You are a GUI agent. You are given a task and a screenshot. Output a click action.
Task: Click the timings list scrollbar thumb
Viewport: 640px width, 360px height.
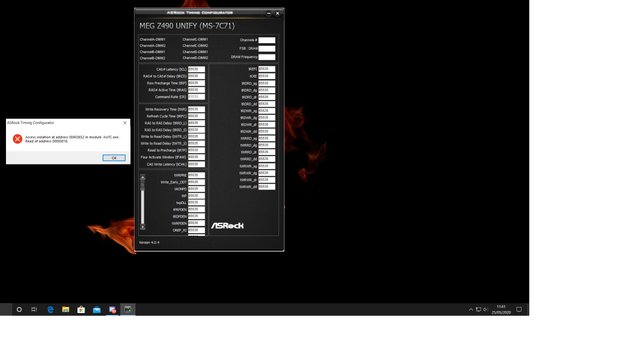(142, 185)
